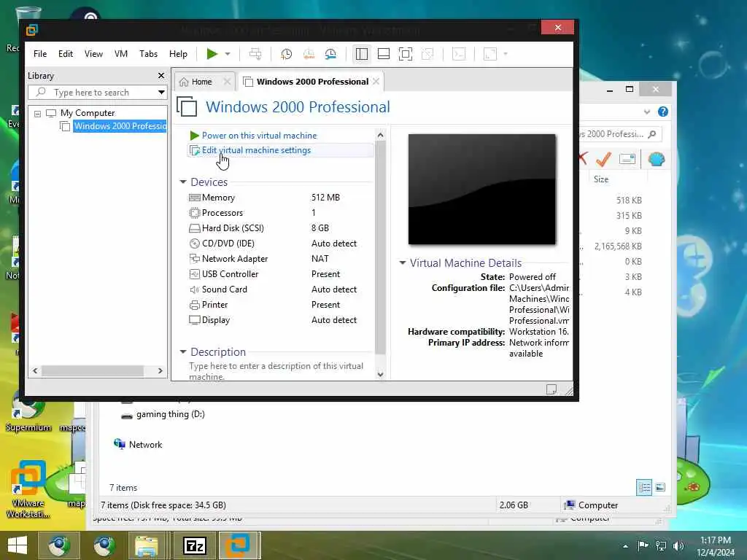
Task: Close the Home tab
Action: coord(228,82)
